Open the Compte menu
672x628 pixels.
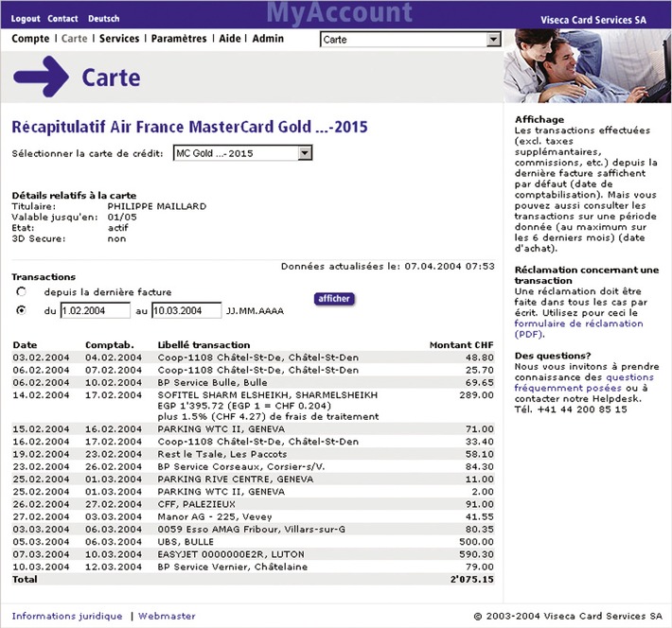click(x=30, y=39)
